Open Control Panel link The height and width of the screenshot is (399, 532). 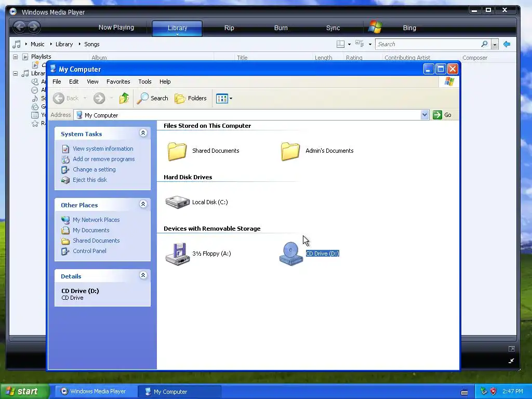click(89, 251)
